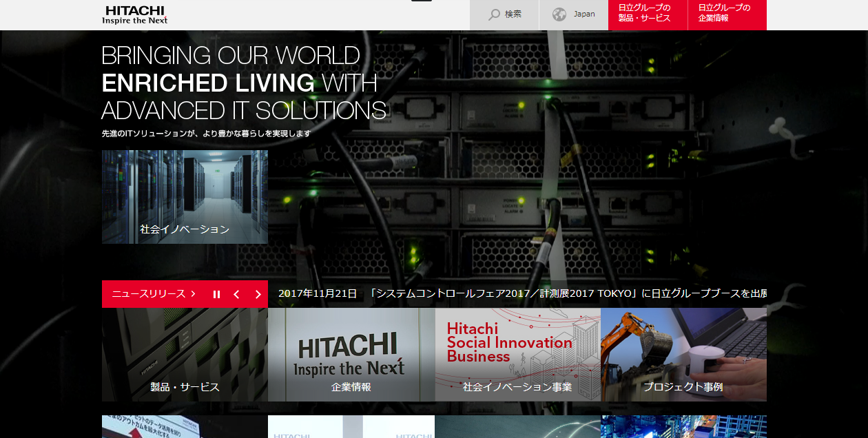
Task: Open the 企業情報 tile
Action: [x=351, y=355]
